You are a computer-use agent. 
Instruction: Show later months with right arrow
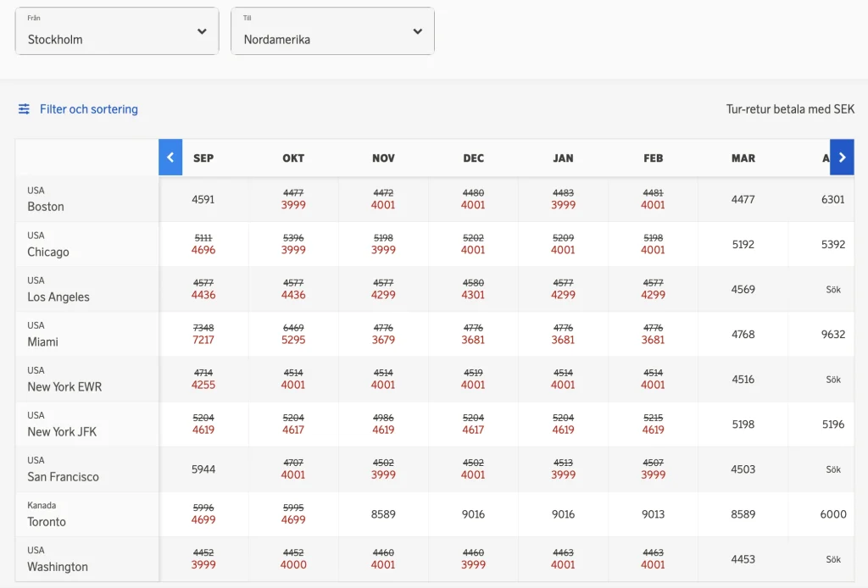842,158
